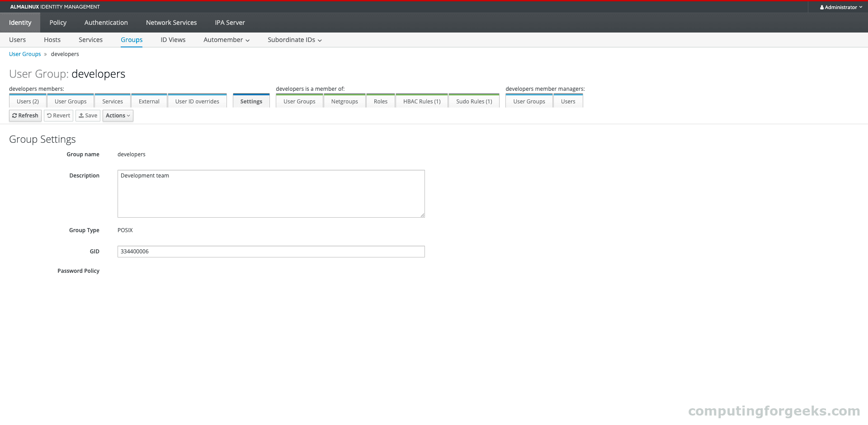Open the Administrator user menu
868x425 pixels.
coord(841,7)
